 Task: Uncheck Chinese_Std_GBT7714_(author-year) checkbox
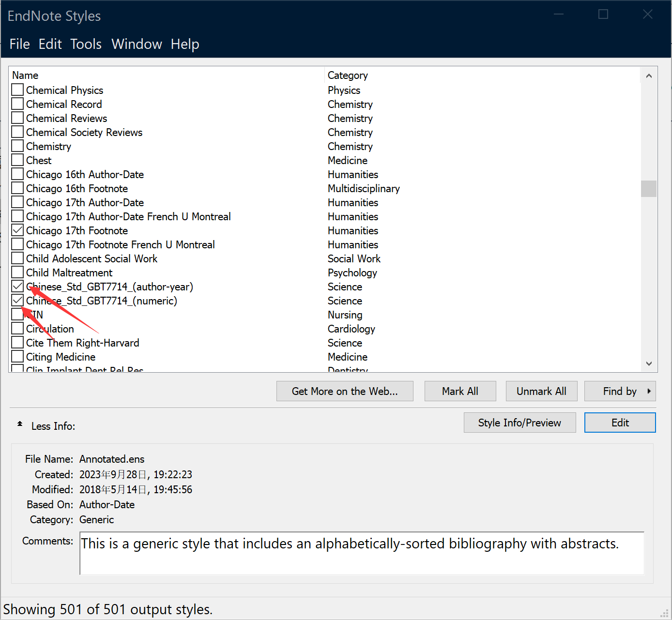(17, 287)
